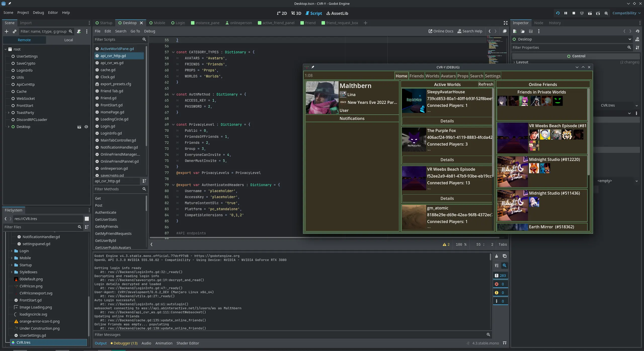This screenshot has width=644, height=351.
Task: Fold the CATEGORY_TYPES dictionary at line 57
Action: 173,52
